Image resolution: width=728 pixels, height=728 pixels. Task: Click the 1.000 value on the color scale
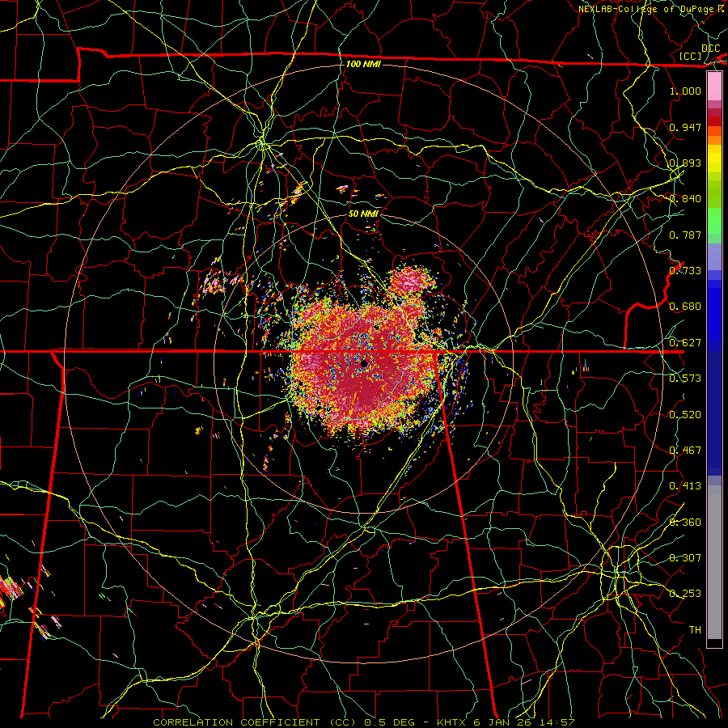tap(685, 91)
